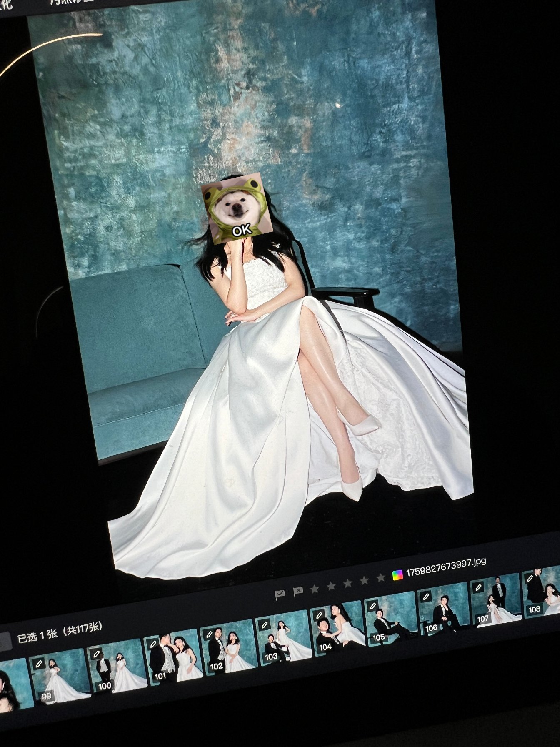This screenshot has width=560, height=747.
Task: Select thumbnail number 105
Action: pos(391,621)
